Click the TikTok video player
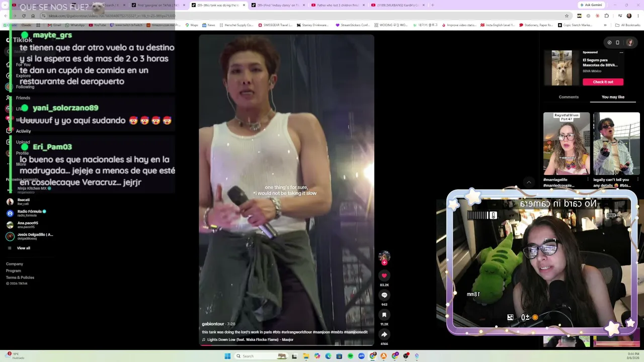Screen dimensions: 644x362 (x=286, y=190)
